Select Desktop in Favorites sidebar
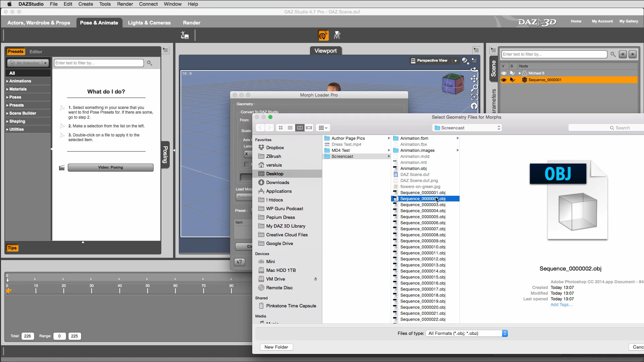The height and width of the screenshot is (362, 644). point(288,174)
